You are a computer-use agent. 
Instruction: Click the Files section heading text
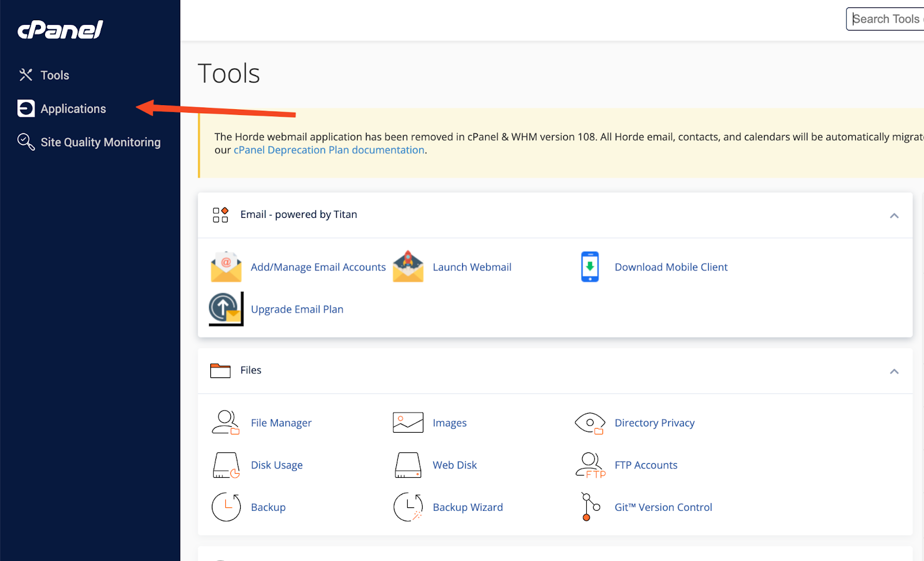tap(251, 370)
